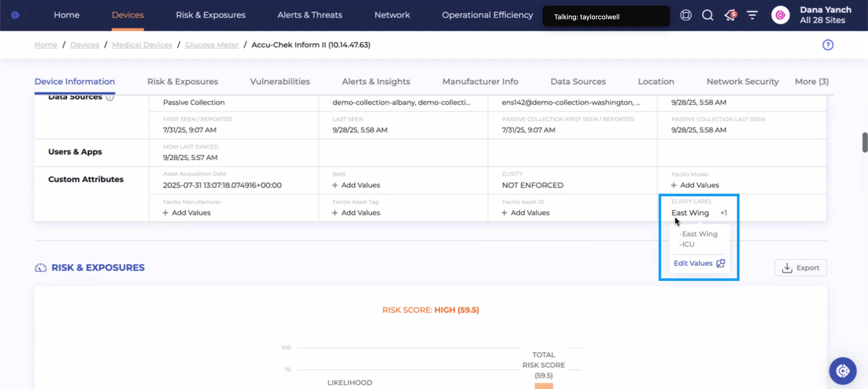Open the Network nav menu
The height and width of the screenshot is (389, 868).
point(392,15)
